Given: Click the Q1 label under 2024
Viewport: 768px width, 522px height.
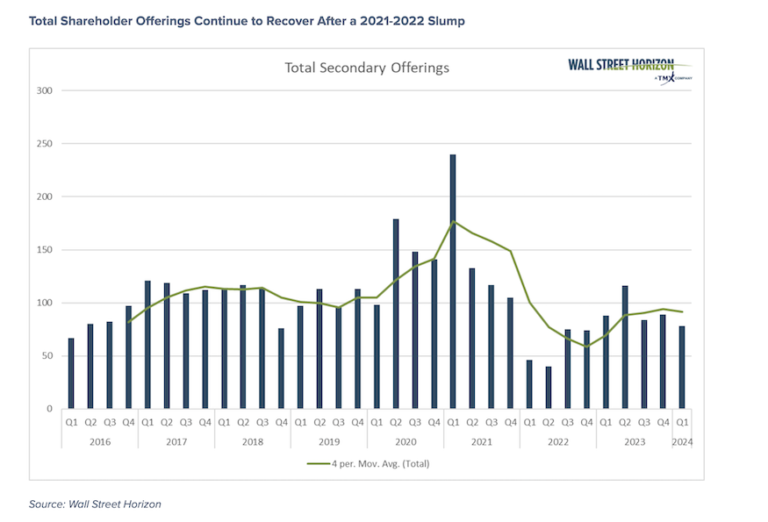Looking at the screenshot, I should [682, 422].
